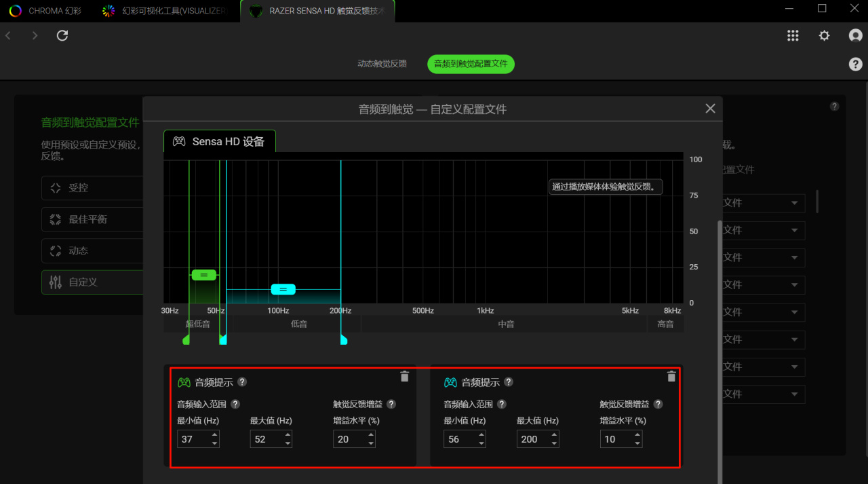Screen dimensions: 868x484
Task: Click the help icon next to the cyan card's 音频提示 title
Action: [x=509, y=382]
